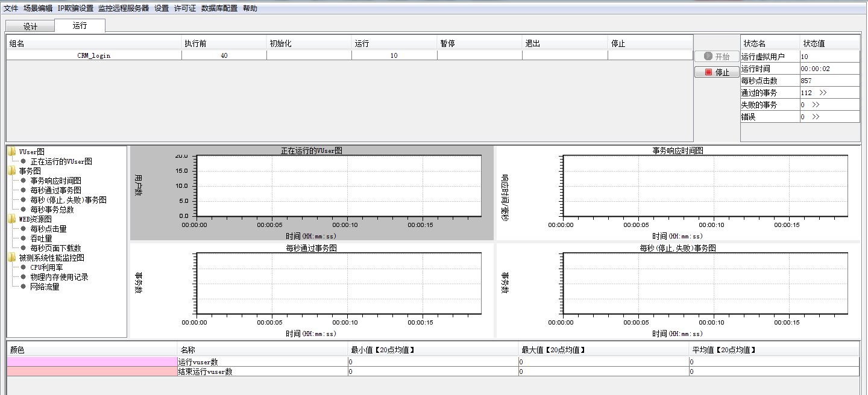
Task: Open the IP欺骗设置 menu
Action: point(75,8)
